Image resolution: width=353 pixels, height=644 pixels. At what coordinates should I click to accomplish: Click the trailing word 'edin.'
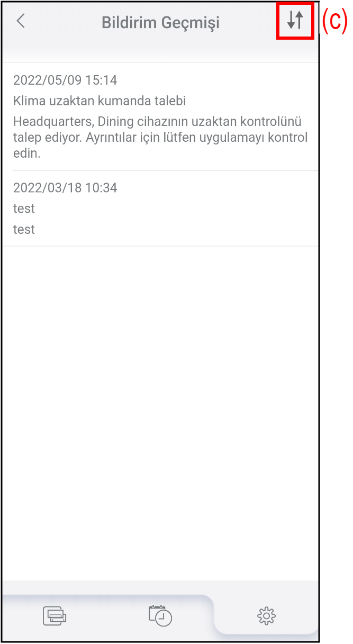[26, 155]
